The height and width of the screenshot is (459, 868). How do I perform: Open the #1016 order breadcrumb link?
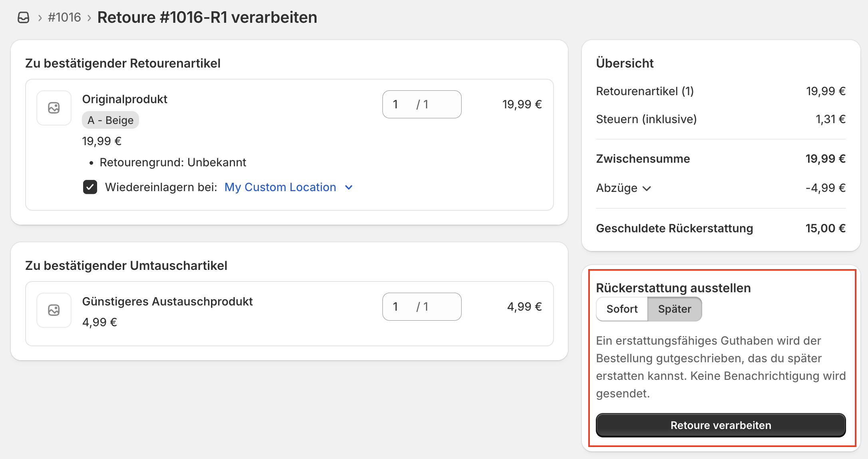(64, 18)
